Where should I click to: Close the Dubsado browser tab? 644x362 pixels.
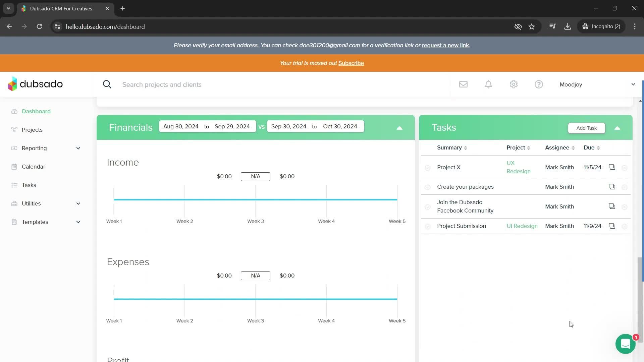coord(107,8)
